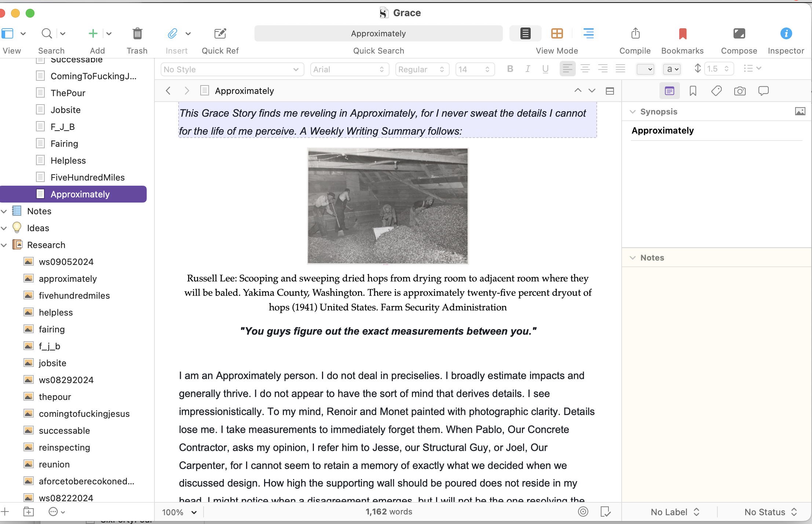Open the Compile dialog
Screen dimensions: 812x524
coord(635,33)
